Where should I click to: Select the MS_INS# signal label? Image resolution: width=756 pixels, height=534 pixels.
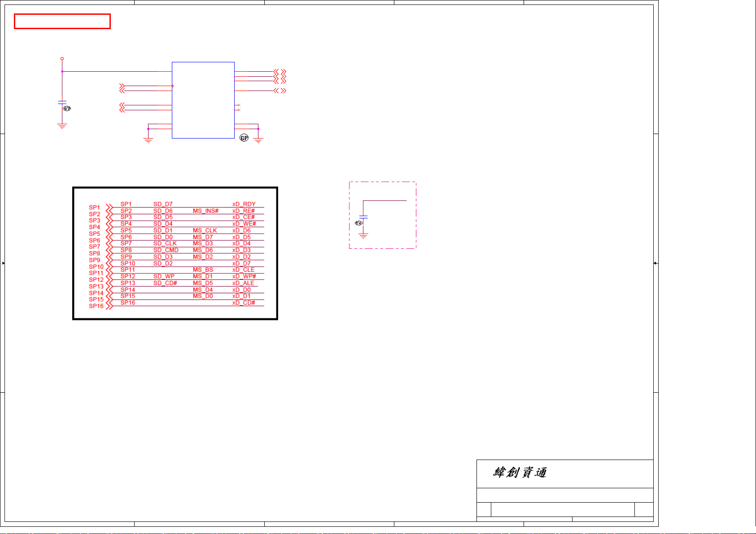tap(205, 211)
